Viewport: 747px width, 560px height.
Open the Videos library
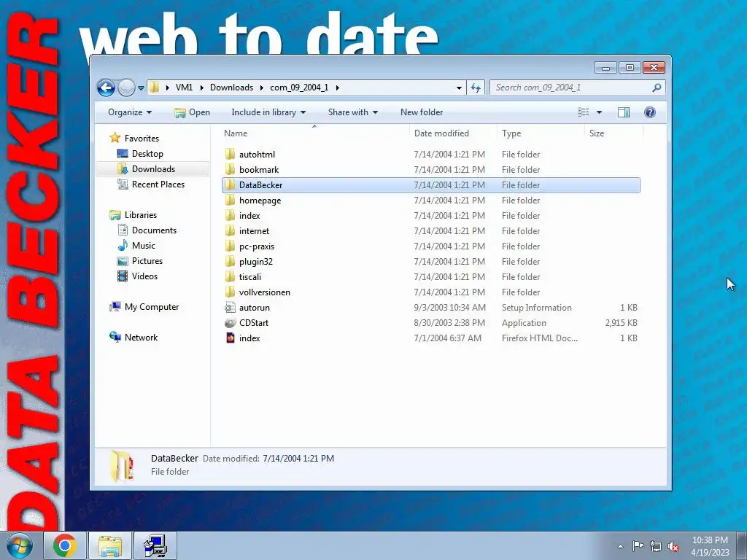pos(144,276)
